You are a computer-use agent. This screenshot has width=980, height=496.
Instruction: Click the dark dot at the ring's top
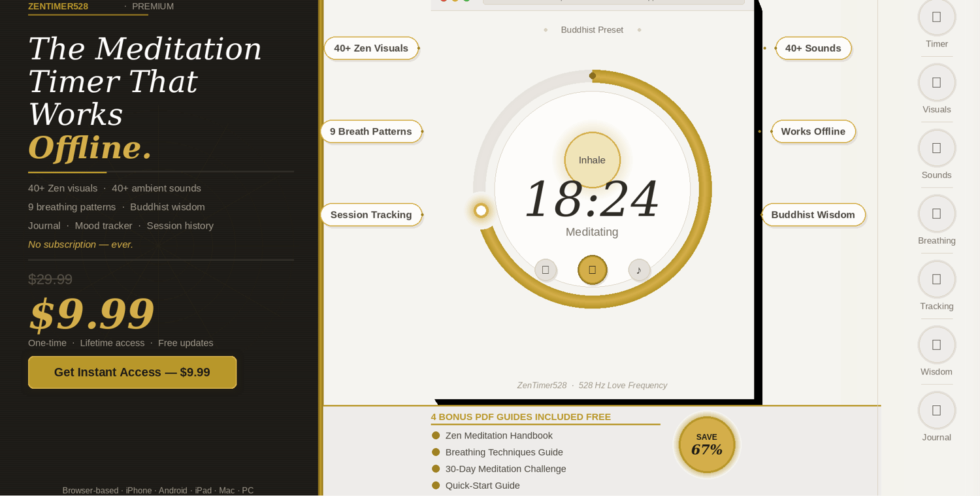click(593, 76)
